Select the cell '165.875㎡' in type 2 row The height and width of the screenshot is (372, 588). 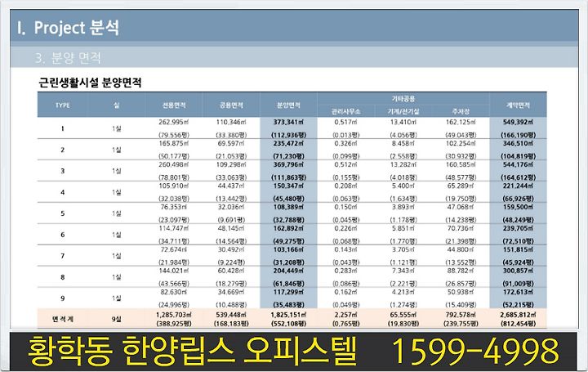174,143
